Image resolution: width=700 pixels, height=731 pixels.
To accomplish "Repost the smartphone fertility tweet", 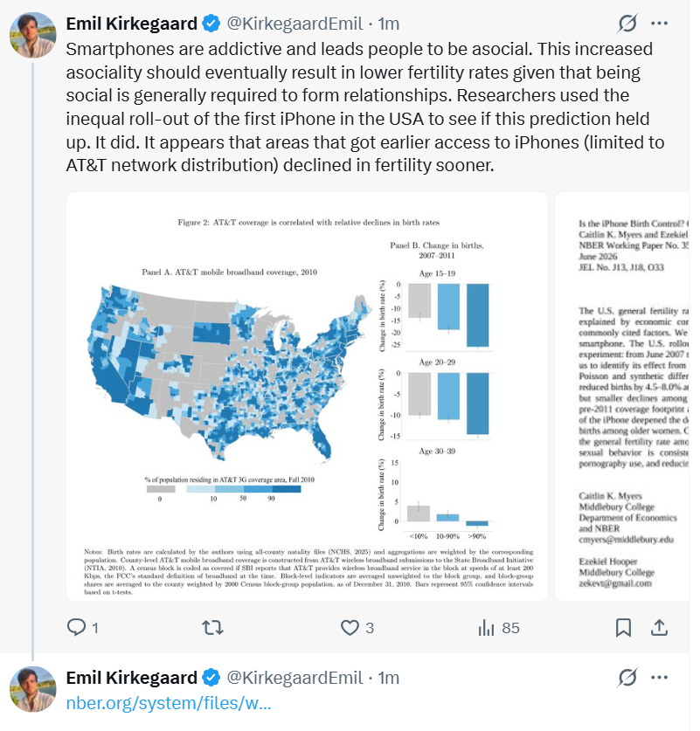I will point(212,627).
